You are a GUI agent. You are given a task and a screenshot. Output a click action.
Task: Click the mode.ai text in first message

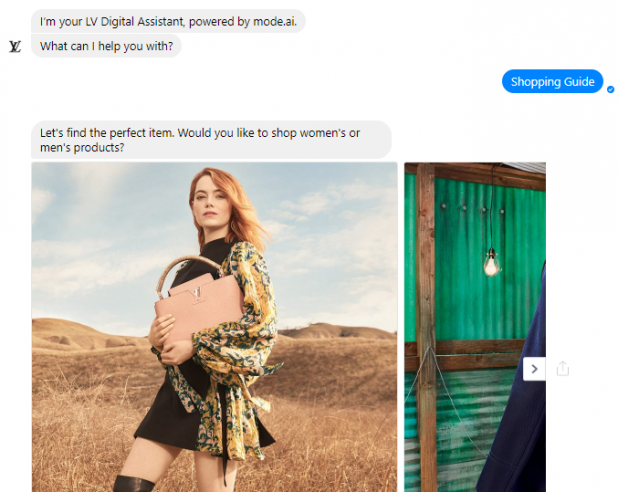tap(274, 21)
